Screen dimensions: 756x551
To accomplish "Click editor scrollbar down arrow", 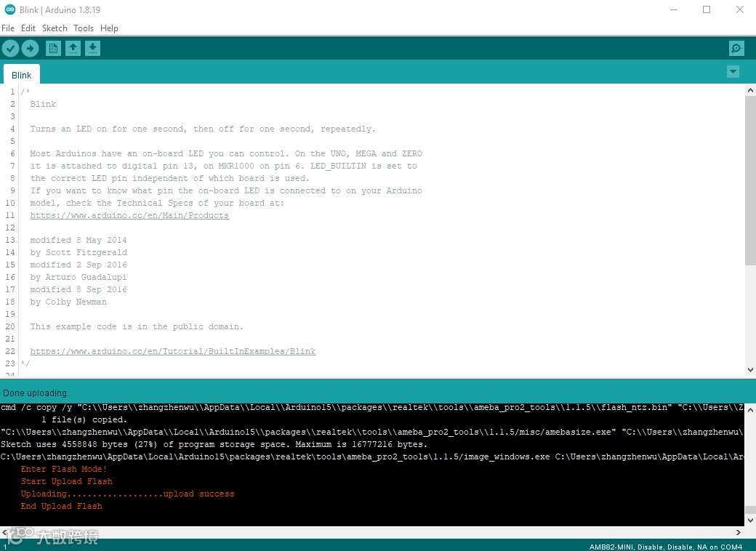I will (750, 370).
